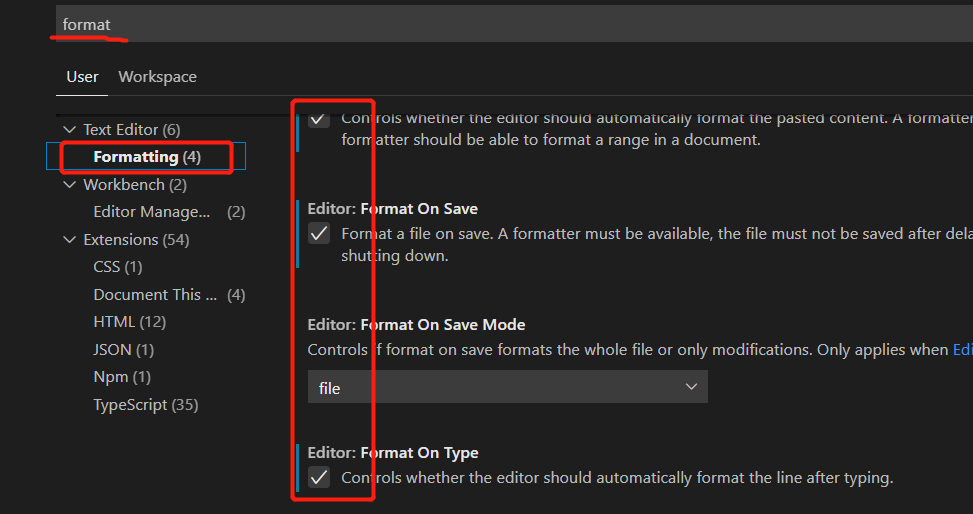Open the Format On Save Mode dropdown
973x514 pixels.
coord(507,387)
